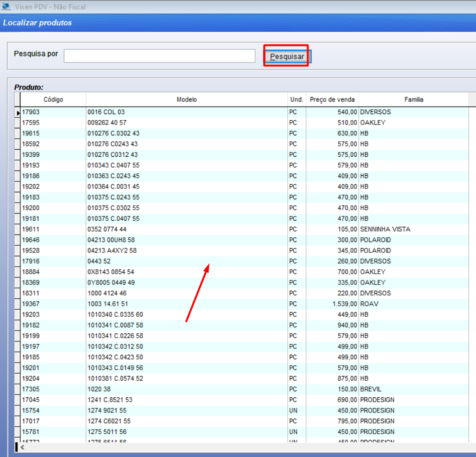Sort by the Código column header
476x457 pixels.
[x=53, y=99]
